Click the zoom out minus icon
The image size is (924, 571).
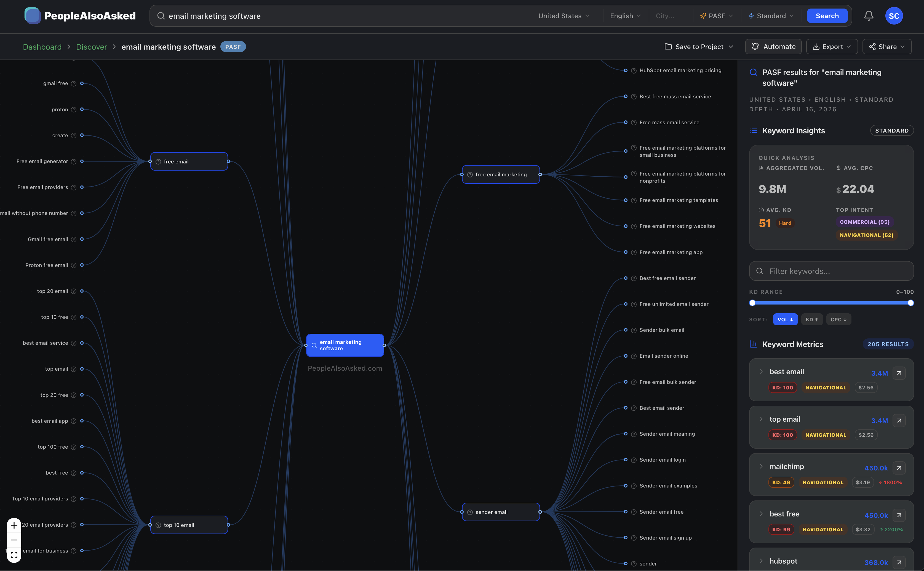pyautogui.click(x=14, y=540)
